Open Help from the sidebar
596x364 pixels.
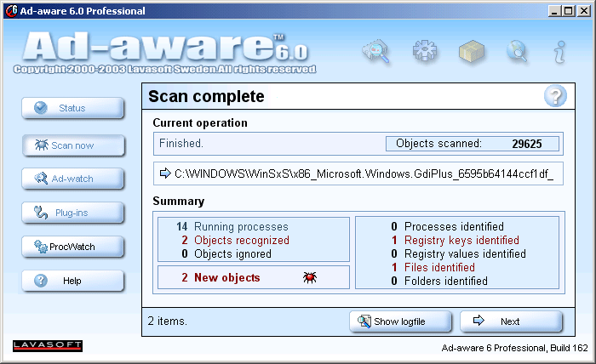[x=73, y=281]
